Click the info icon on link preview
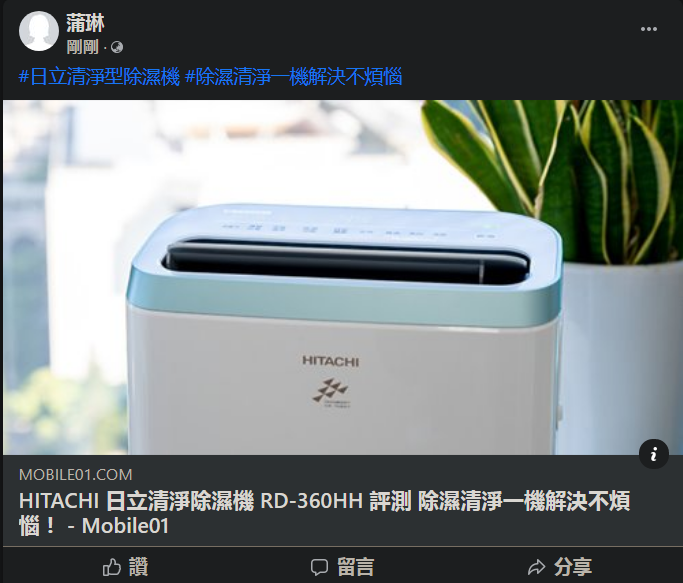683x583 pixels. pos(653,454)
